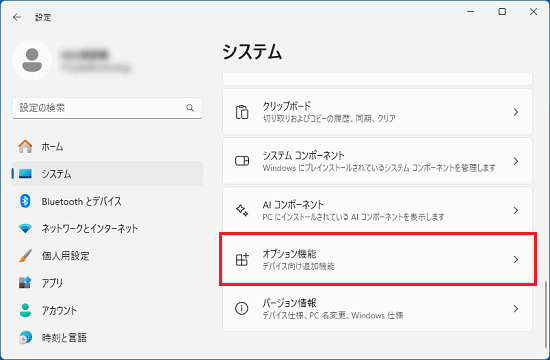The height and width of the screenshot is (360, 550).
Task: Open the クリップボード settings card
Action: coord(377,112)
